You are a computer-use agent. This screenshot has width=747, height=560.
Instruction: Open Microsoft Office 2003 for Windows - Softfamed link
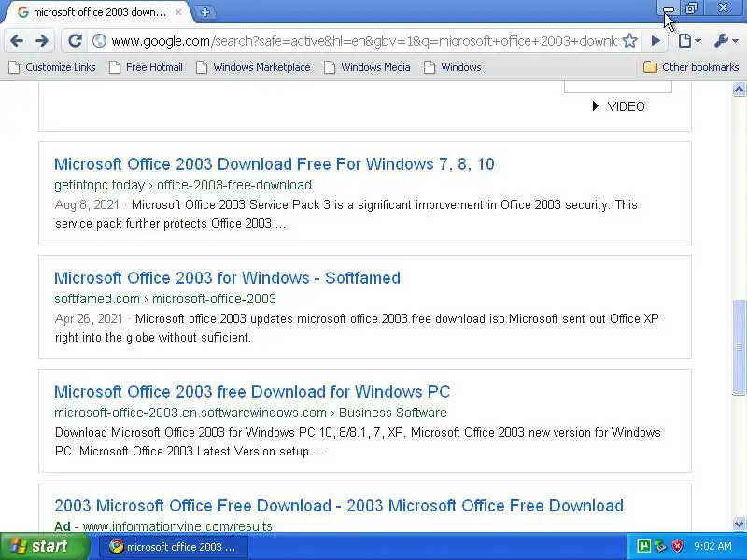(227, 277)
